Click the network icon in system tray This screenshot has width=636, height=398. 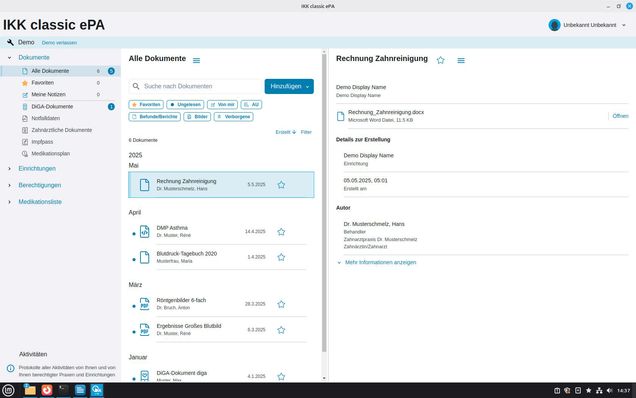pos(599,390)
